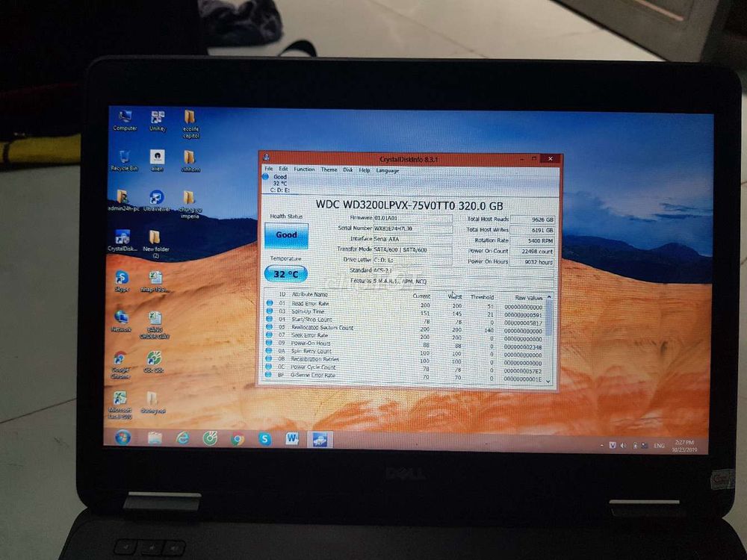Select the G-Sense Error Rate row

(x=405, y=376)
